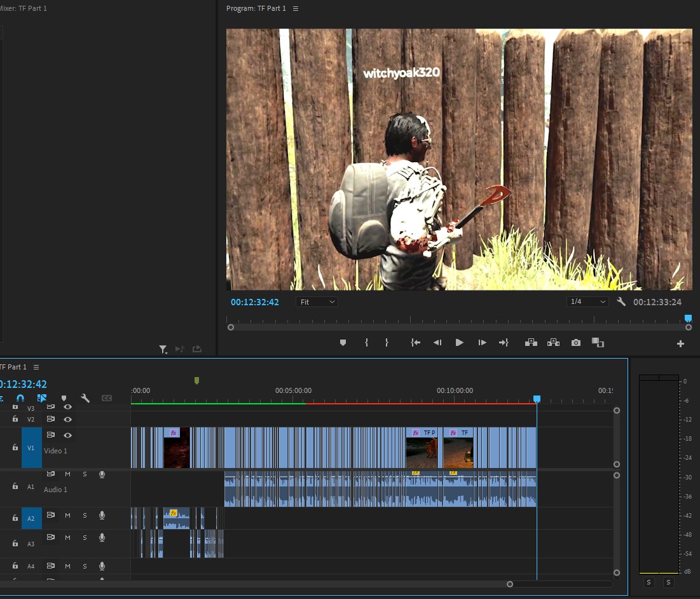
Task: Toggle the timeline Captions CC button
Action: 107,398
